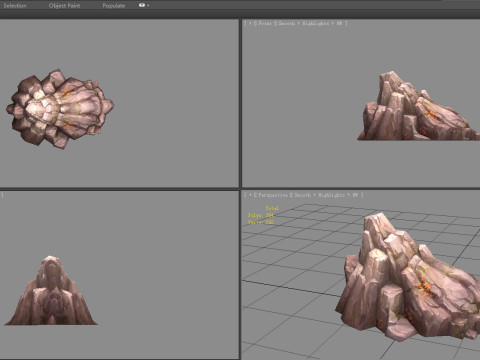480x360 pixels.
Task: Click the ribbon display toggle icon
Action: (x=143, y=5)
